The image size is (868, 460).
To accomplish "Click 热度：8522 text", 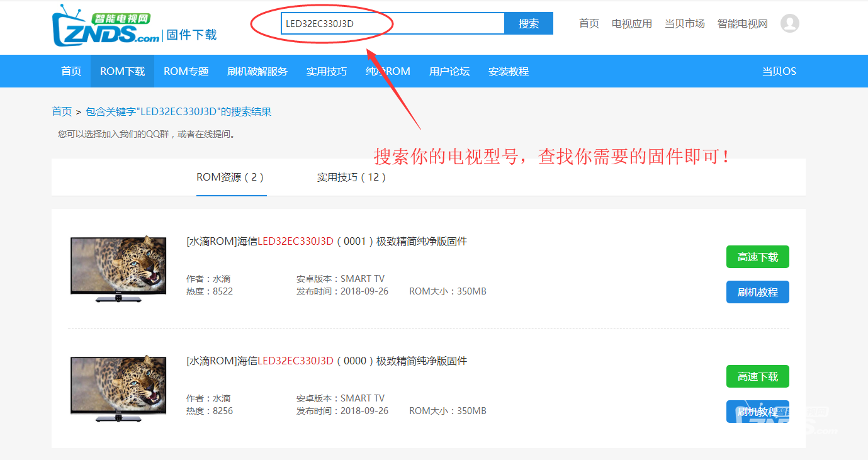I will click(x=210, y=291).
